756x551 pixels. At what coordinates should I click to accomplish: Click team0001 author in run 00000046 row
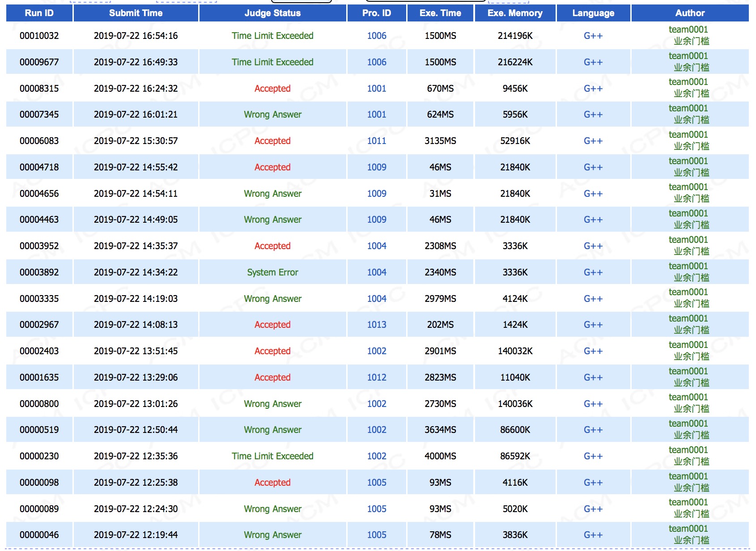point(688,529)
